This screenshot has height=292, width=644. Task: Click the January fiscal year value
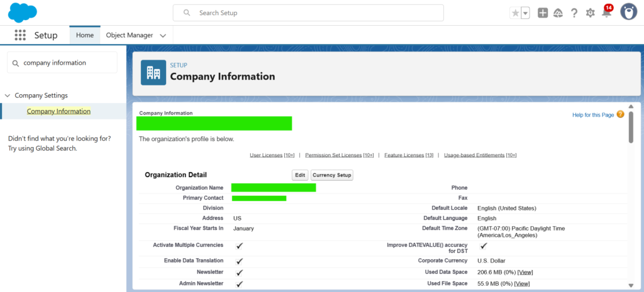243,229
